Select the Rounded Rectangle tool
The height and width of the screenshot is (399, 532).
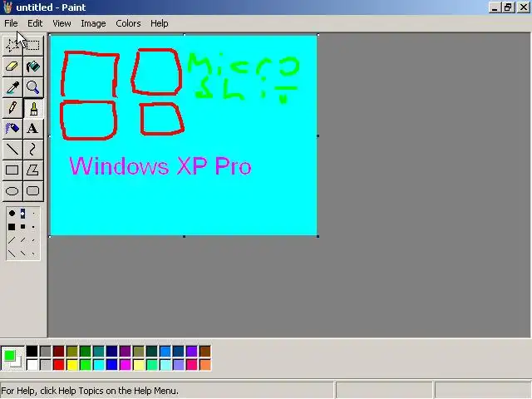[x=33, y=191]
